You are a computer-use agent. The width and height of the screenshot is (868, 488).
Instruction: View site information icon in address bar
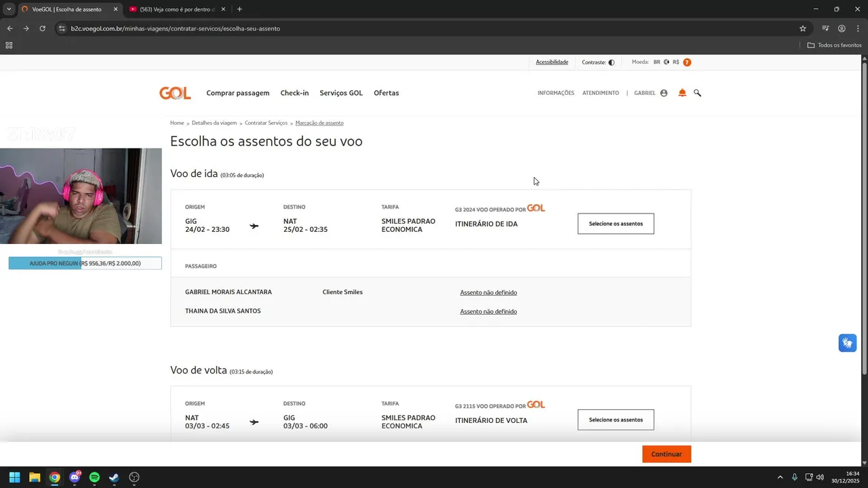62,28
